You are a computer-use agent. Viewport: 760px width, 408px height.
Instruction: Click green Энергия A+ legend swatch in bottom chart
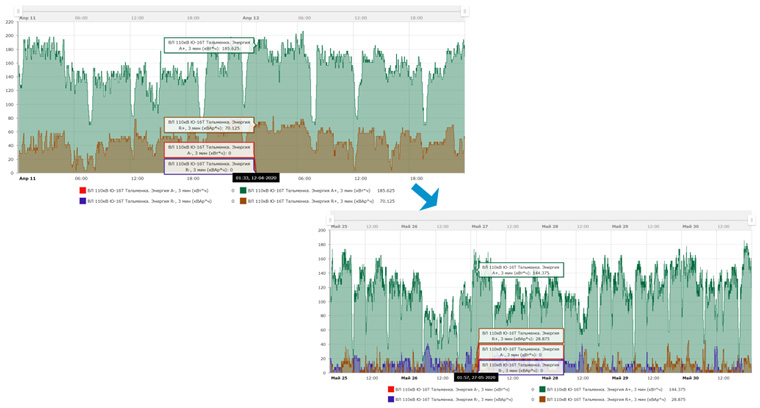(543, 389)
